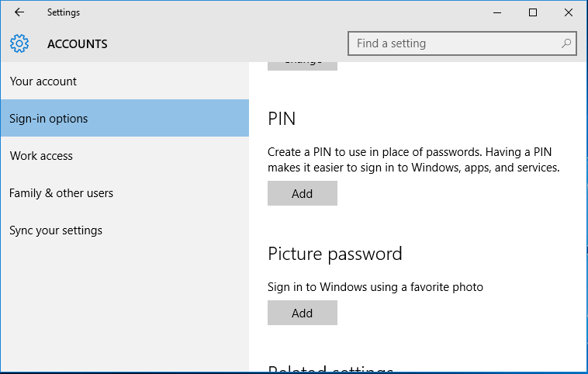Viewport: 588px width, 374px height.
Task: Focus the Find a setting field
Action: (x=462, y=43)
